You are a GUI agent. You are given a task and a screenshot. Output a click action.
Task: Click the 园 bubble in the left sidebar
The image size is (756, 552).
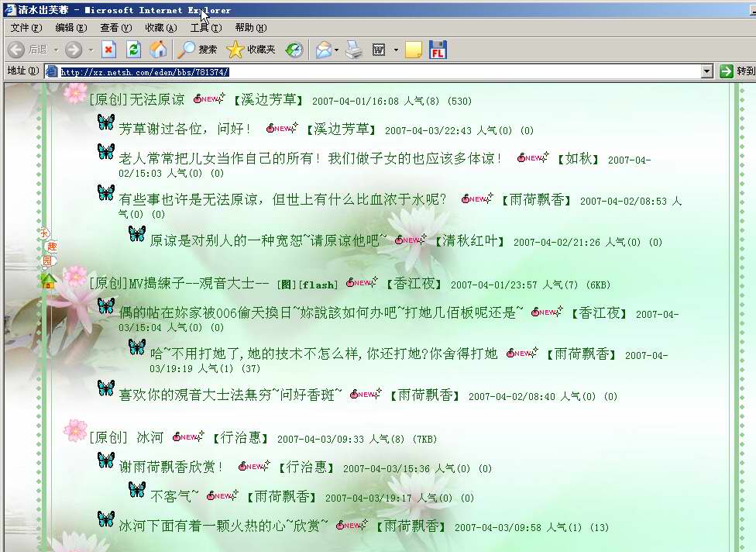[x=48, y=260]
